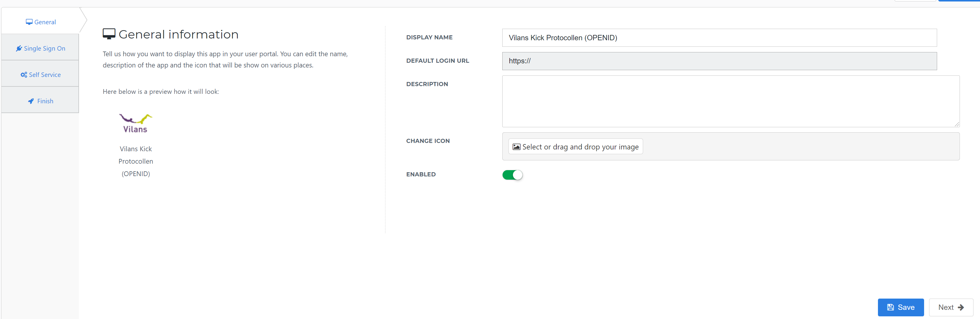Click the gears icon beside Self Service

coord(24,75)
